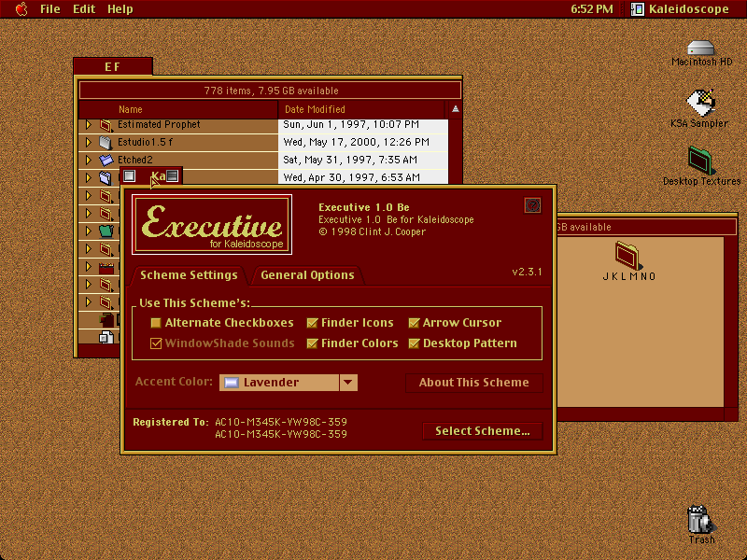The image size is (747, 560).
Task: Select the white document icon at the EF list bottom
Action: click(106, 337)
